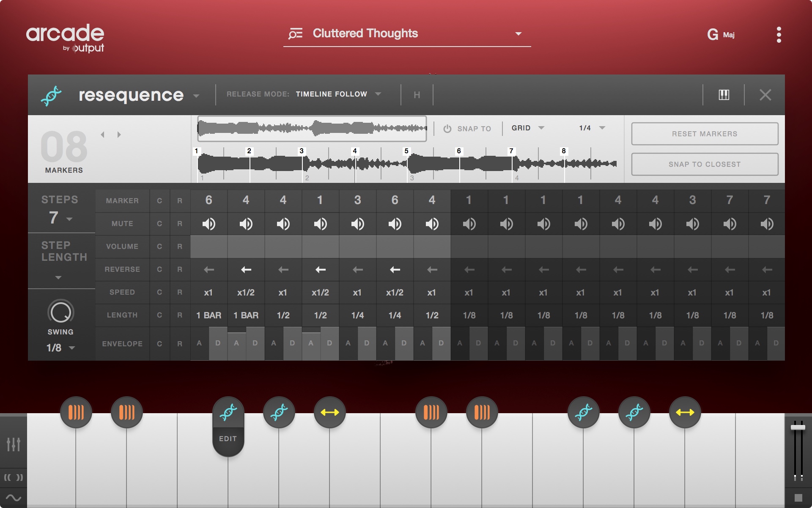Open the resequence modifier type menu
Image resolution: width=812 pixels, height=508 pixels.
(x=196, y=96)
